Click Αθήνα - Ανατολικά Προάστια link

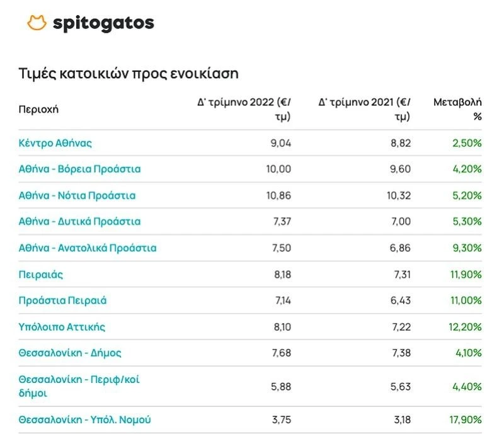point(88,248)
